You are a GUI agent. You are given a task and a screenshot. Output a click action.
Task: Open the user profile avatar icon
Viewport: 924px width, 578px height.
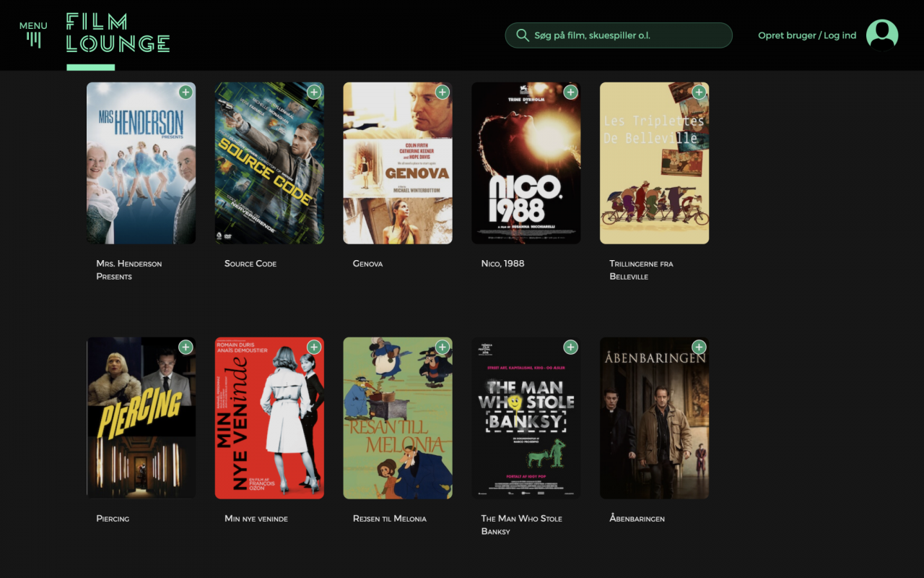[x=882, y=35]
